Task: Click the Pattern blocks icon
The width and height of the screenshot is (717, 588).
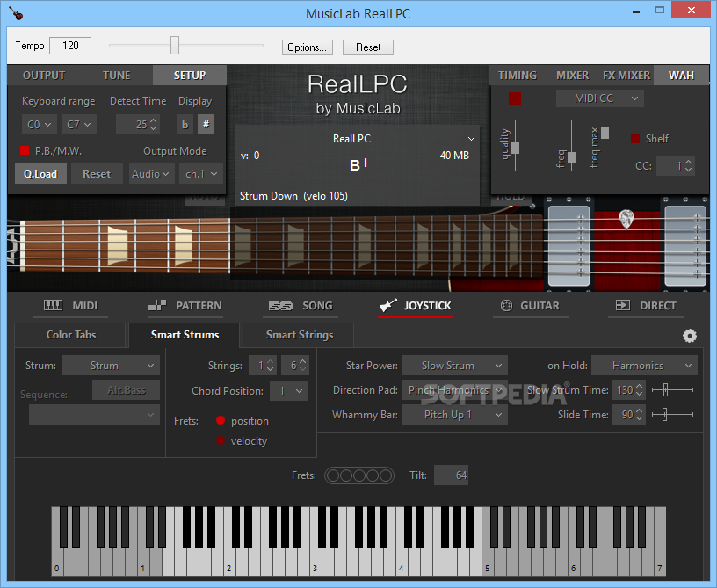Action: click(157, 306)
